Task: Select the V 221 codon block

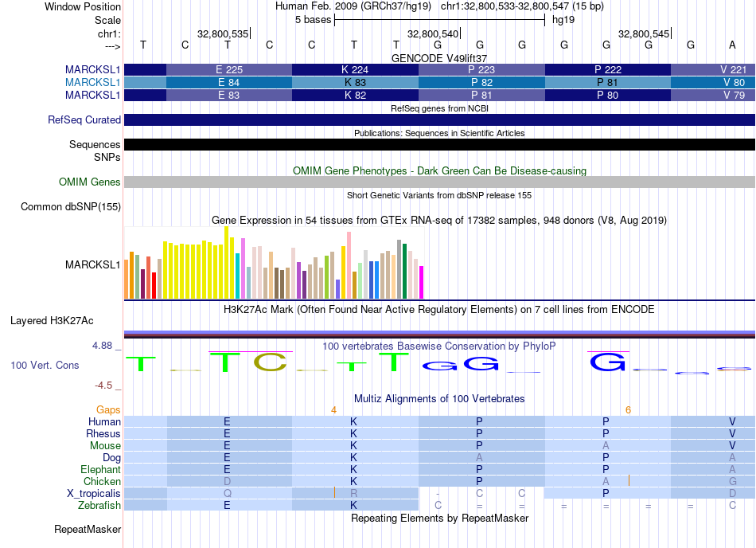Action: (713, 69)
